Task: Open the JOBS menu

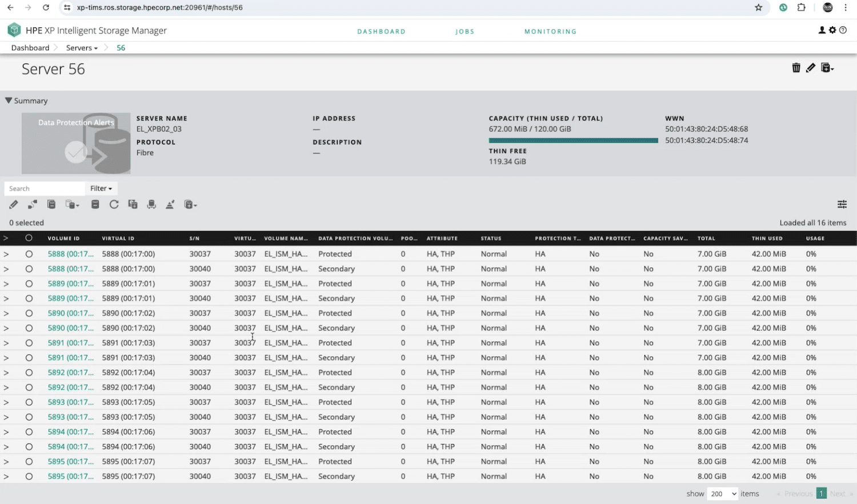Action: [x=465, y=31]
